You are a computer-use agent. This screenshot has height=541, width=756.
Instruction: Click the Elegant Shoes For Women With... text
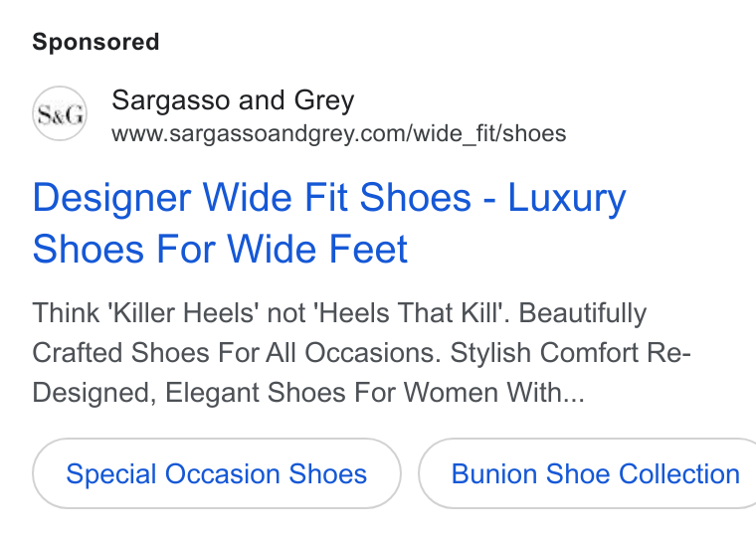pos(375,392)
